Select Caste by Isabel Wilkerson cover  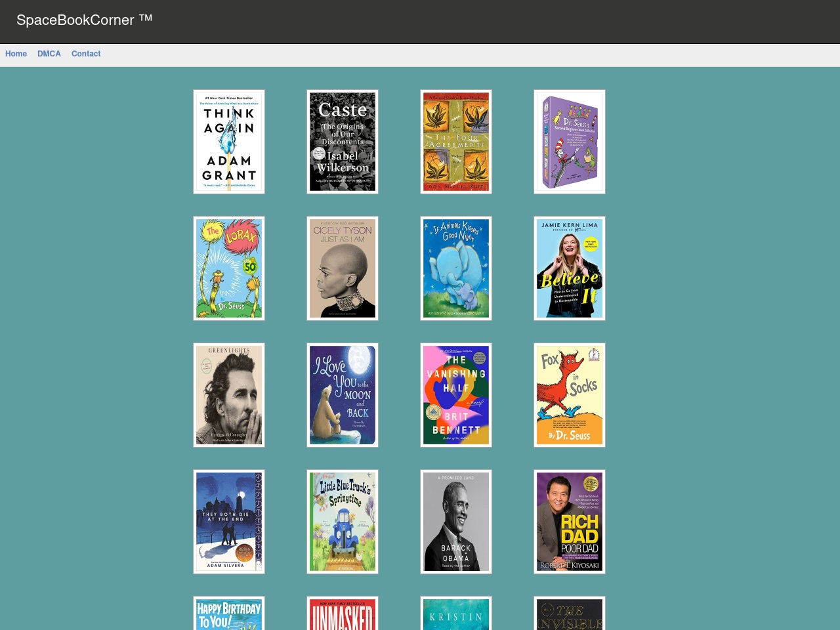coord(343,142)
